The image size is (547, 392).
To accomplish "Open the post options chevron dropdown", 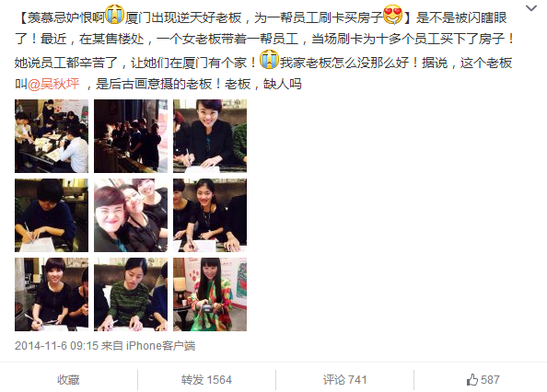I will (531, 8).
